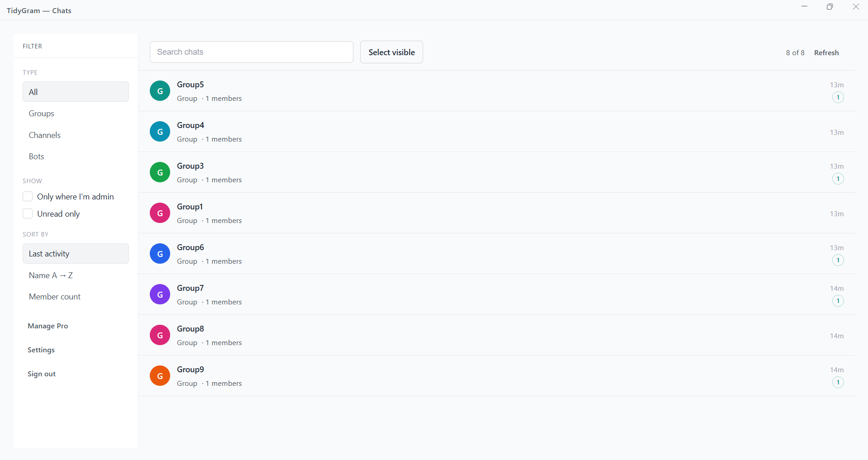Viewport: 868px width, 460px height.
Task: Open the Group4 chat name
Action: click(191, 125)
